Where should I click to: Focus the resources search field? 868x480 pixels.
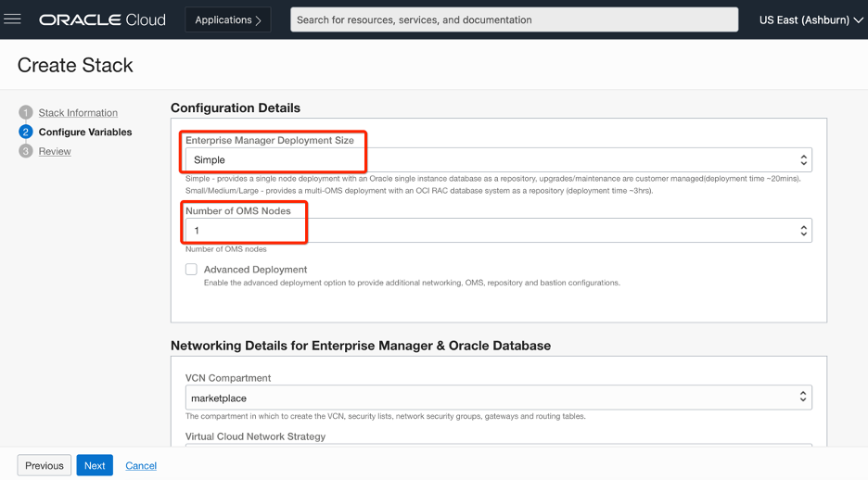514,19
